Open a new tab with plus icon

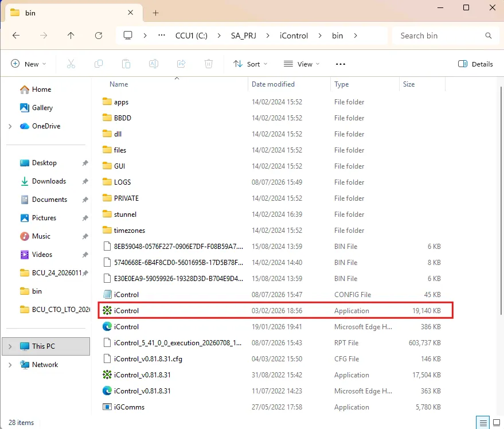pos(155,13)
